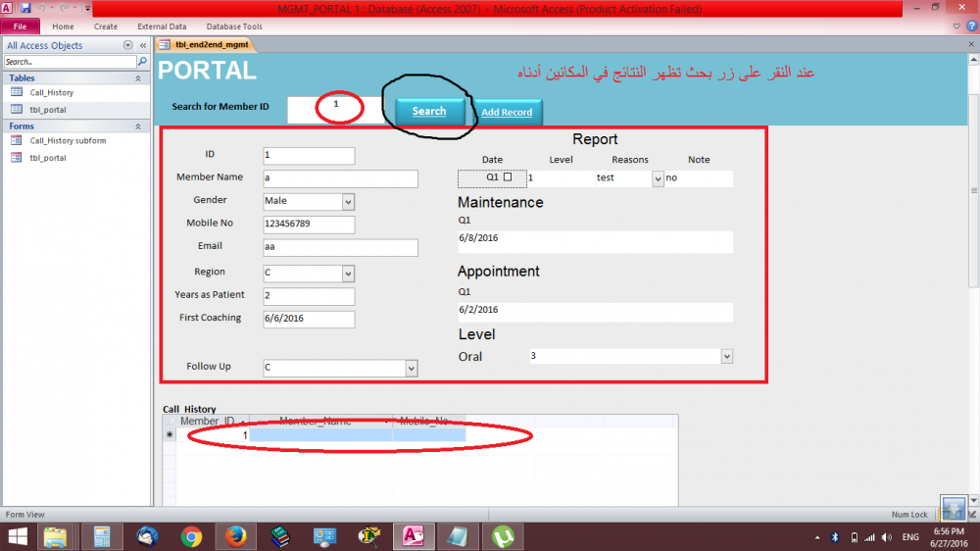The image size is (980, 551).
Task: Show hidden tray icons arrow
Action: 817,537
